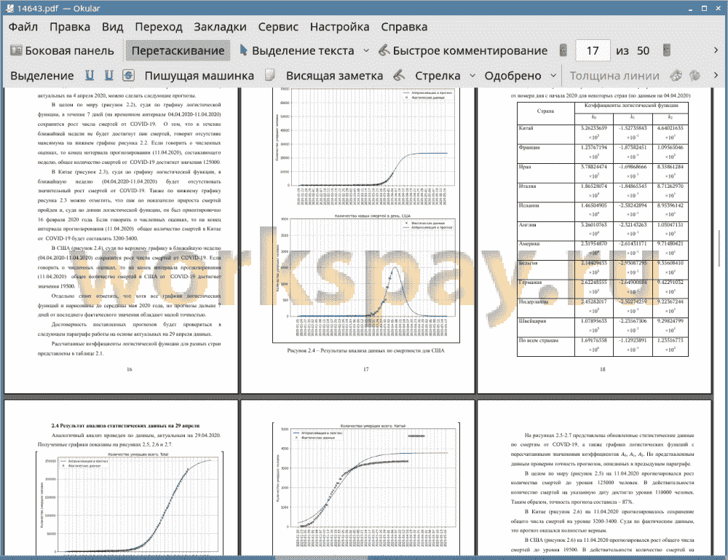Toggle the Боковая панель sidebar
This screenshot has width=728, height=560.
tap(62, 51)
